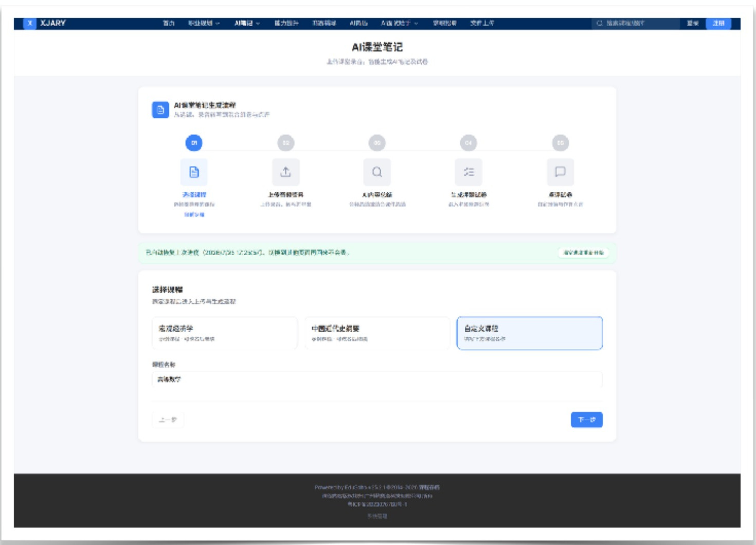Select the 自定义课程 course card

[x=530, y=333]
